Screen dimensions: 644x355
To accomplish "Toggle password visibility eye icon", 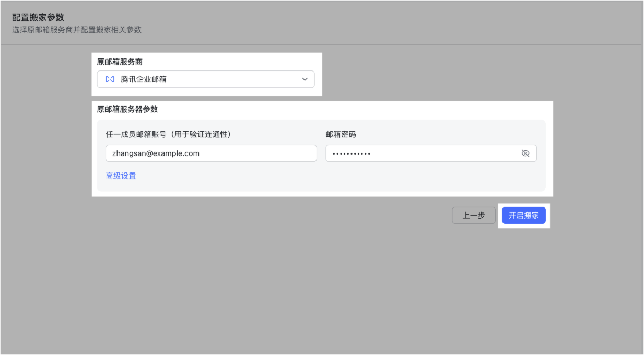I will (x=525, y=153).
